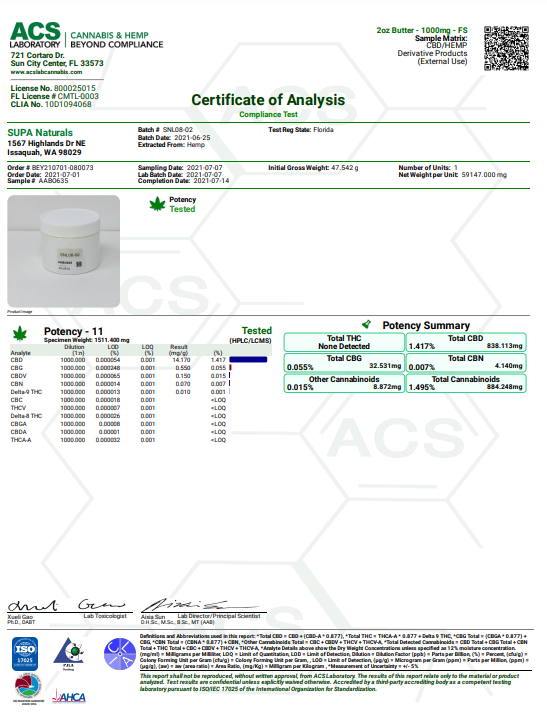The image size is (547, 714).
Task: Click the Definitions and Abbreviations footnote
Action: pyautogui.click(x=333, y=651)
